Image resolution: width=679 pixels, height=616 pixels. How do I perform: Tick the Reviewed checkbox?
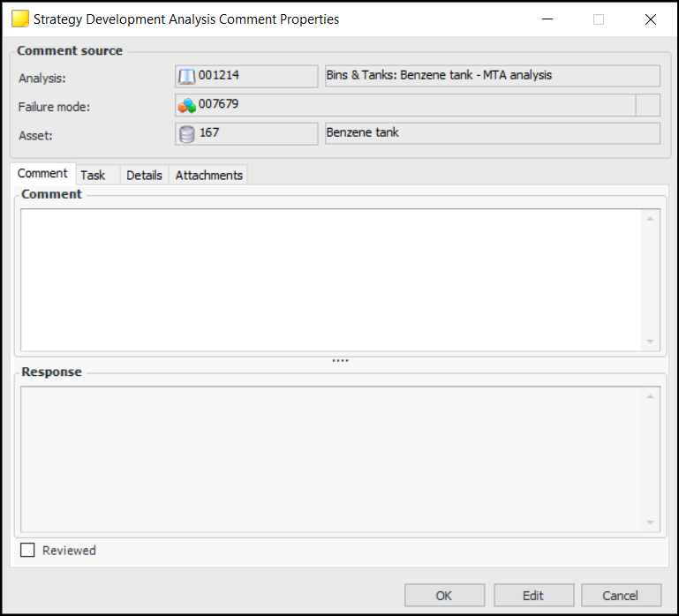[x=27, y=550]
